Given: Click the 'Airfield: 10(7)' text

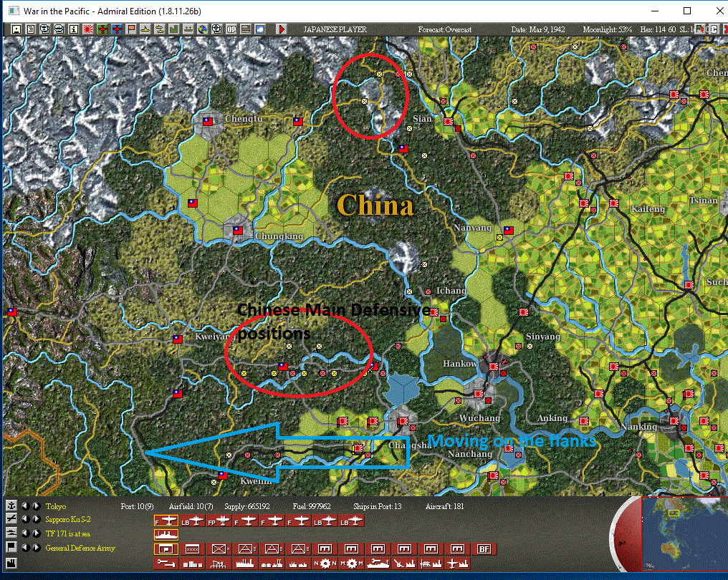Looking at the screenshot, I should (191, 506).
